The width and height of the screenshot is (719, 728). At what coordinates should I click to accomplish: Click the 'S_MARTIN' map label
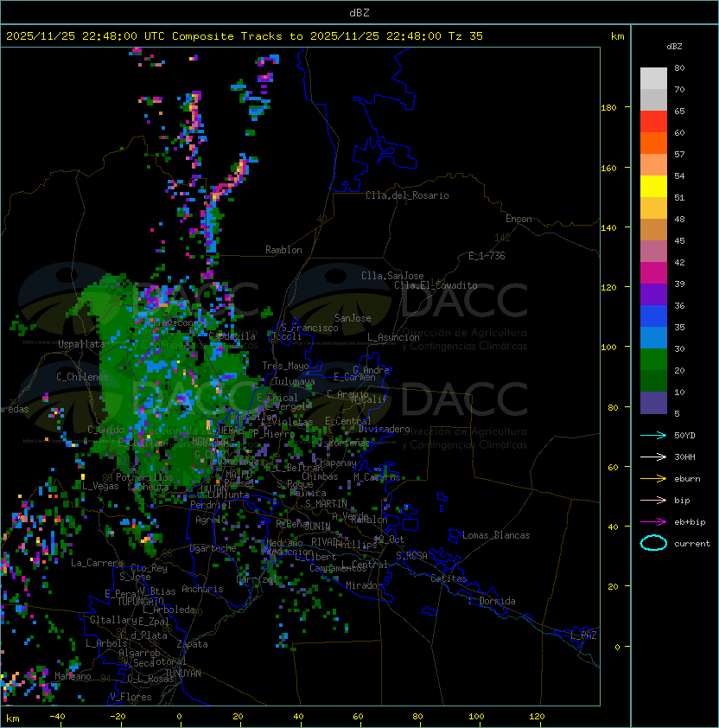327,504
